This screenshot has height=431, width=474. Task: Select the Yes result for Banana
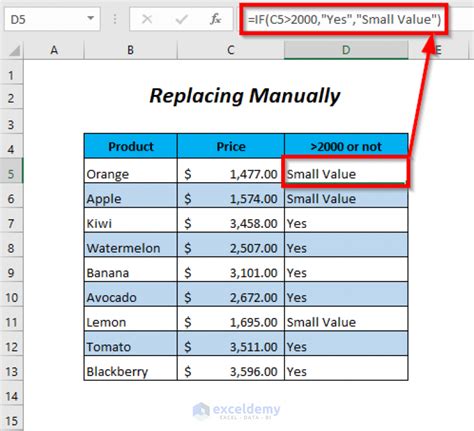coord(346,269)
